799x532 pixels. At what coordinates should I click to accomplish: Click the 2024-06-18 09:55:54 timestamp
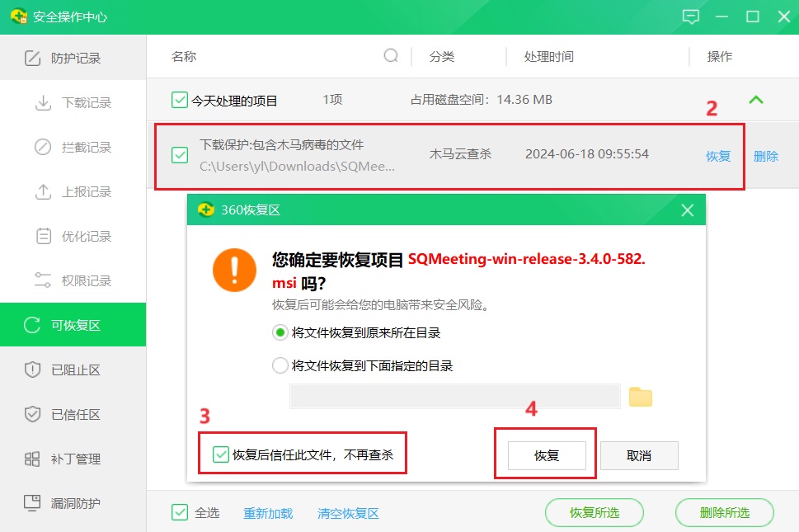tap(587, 154)
